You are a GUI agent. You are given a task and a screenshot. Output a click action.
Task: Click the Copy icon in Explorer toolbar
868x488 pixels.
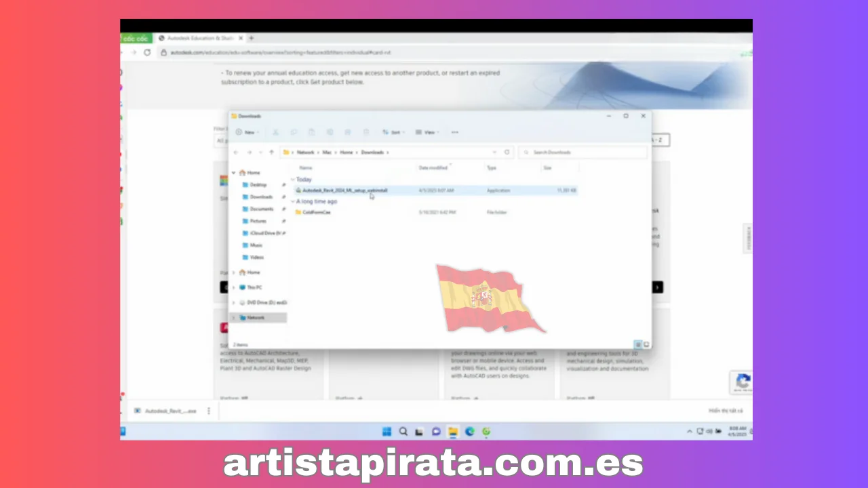tap(294, 132)
